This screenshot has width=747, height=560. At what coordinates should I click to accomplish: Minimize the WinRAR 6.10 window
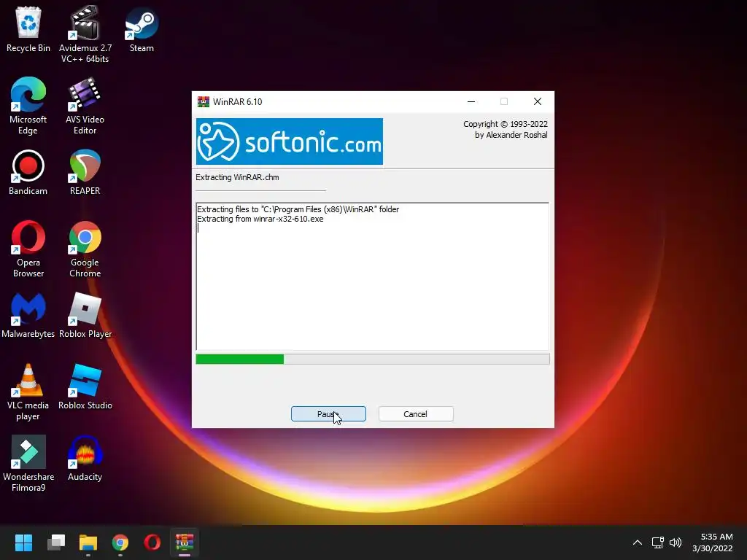tap(471, 101)
